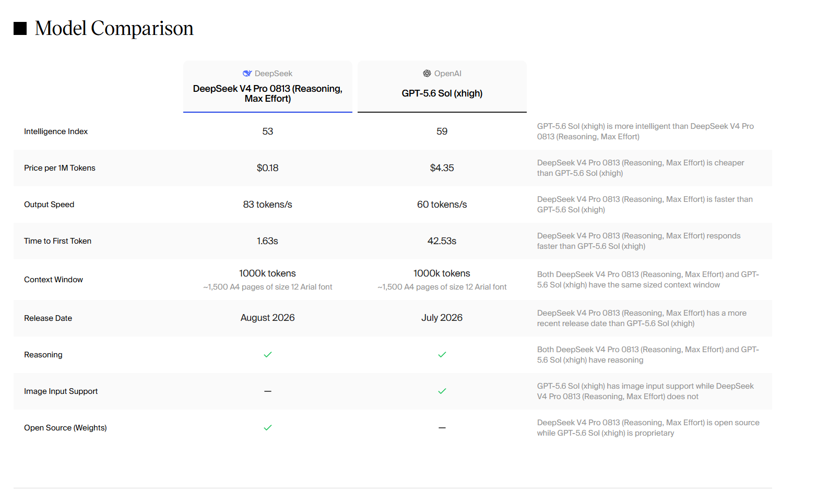Click the 'is open source while' summary
The image size is (817, 504).
coord(648,428)
